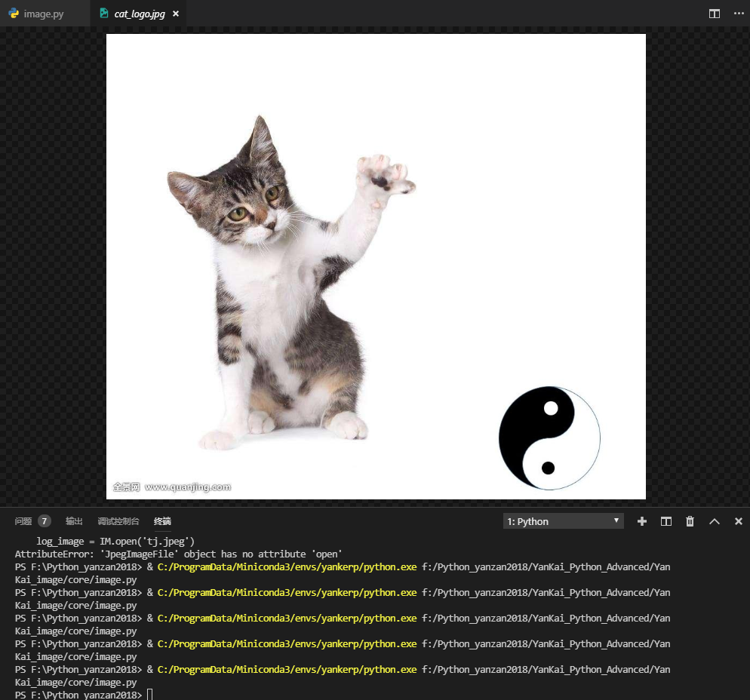Kill the terminal with trash icon
750x700 pixels.
tap(690, 521)
